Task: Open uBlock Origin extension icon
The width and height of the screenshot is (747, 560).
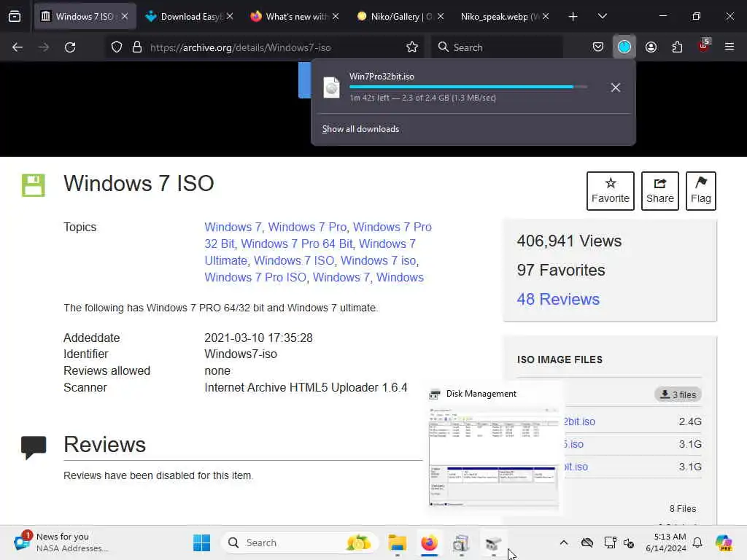Action: click(704, 46)
